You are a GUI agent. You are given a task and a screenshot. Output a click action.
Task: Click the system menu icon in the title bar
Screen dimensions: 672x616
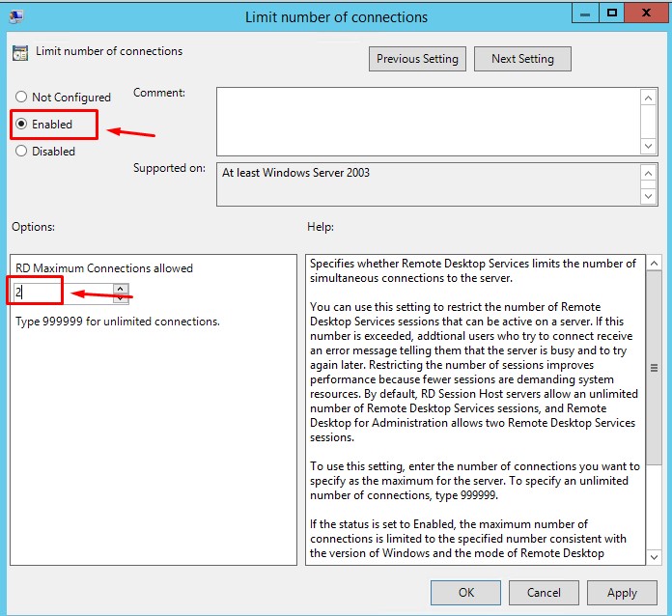pyautogui.click(x=16, y=15)
